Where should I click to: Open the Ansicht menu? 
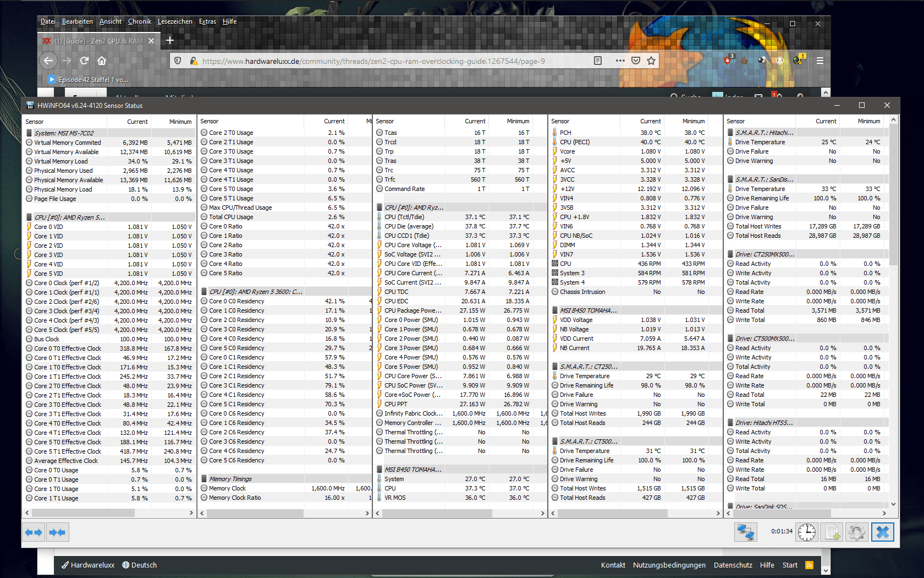pyautogui.click(x=111, y=21)
